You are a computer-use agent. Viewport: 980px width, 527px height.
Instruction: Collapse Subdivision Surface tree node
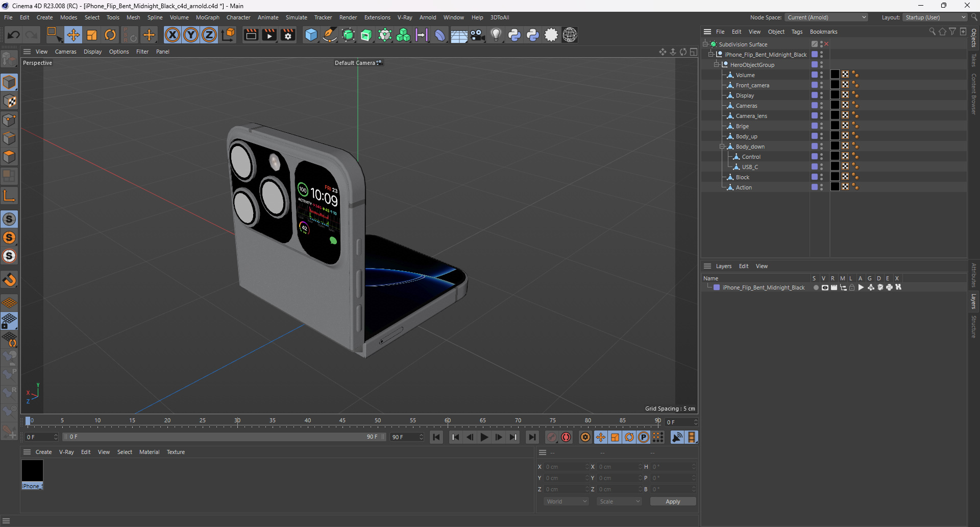click(705, 44)
